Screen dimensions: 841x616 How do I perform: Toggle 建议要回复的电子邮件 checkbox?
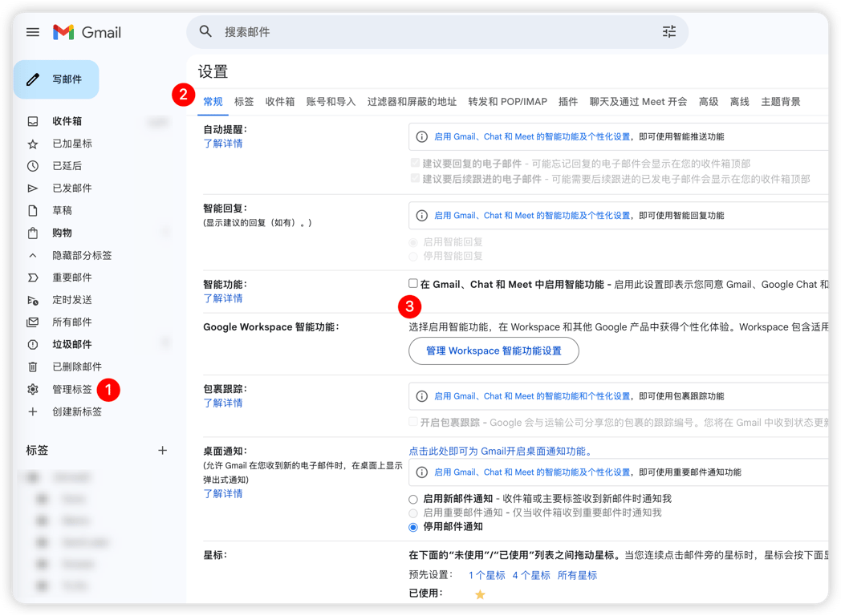415,163
